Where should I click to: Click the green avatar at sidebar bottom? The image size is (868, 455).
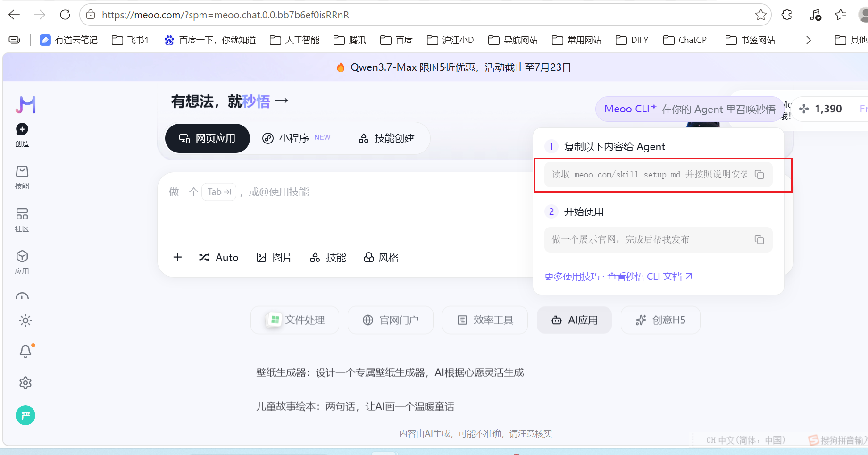pos(25,415)
